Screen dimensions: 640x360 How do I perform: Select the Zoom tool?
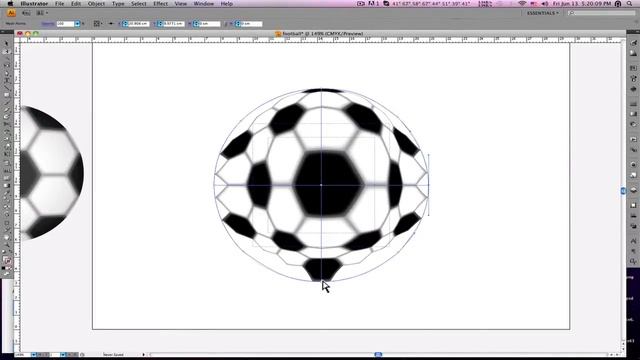(x=7, y=244)
